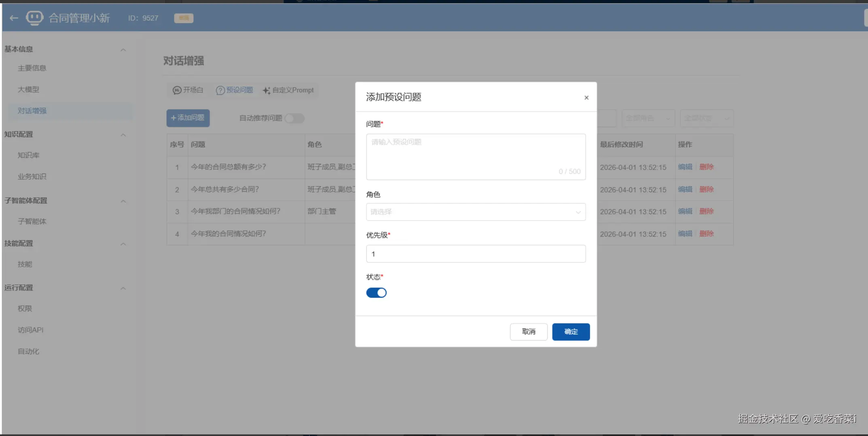Toggle the 自动推荐问题 switch

(x=294, y=118)
